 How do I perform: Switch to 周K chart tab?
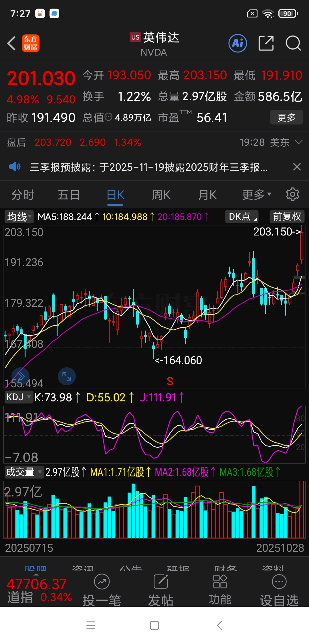(161, 195)
